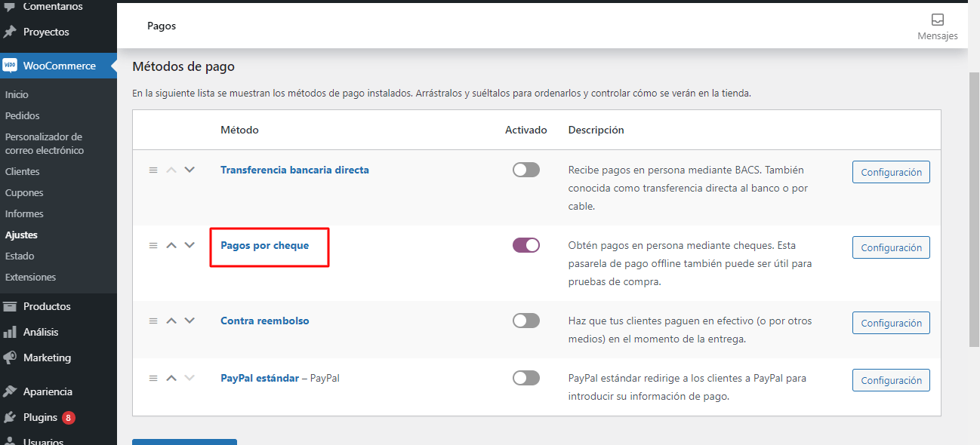Click the Método column header

[x=239, y=130]
